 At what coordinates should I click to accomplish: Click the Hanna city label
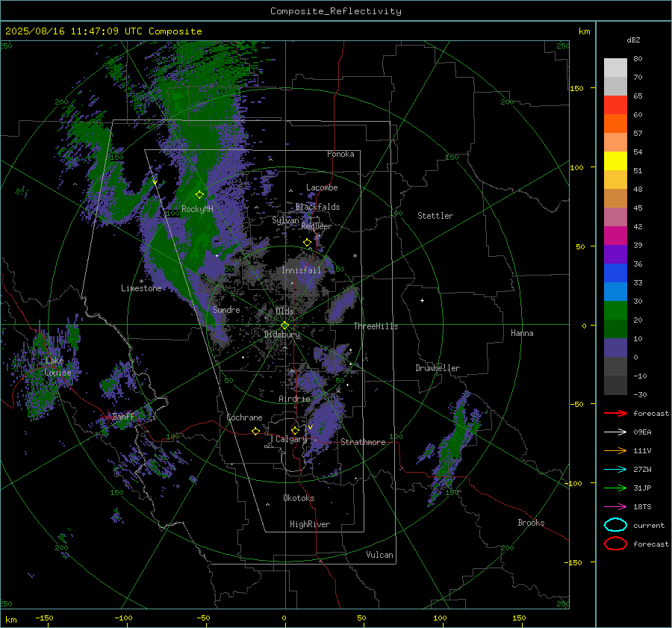point(522,333)
